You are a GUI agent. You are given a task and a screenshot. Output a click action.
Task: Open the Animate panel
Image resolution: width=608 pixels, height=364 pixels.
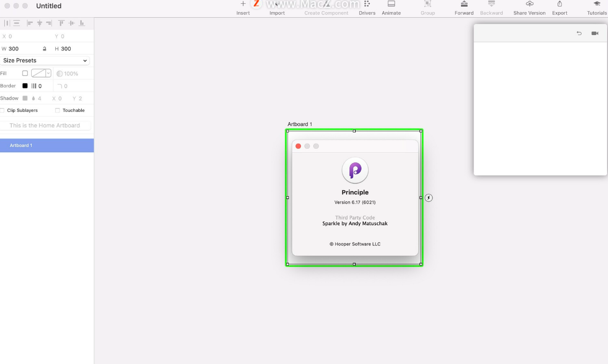(x=391, y=8)
